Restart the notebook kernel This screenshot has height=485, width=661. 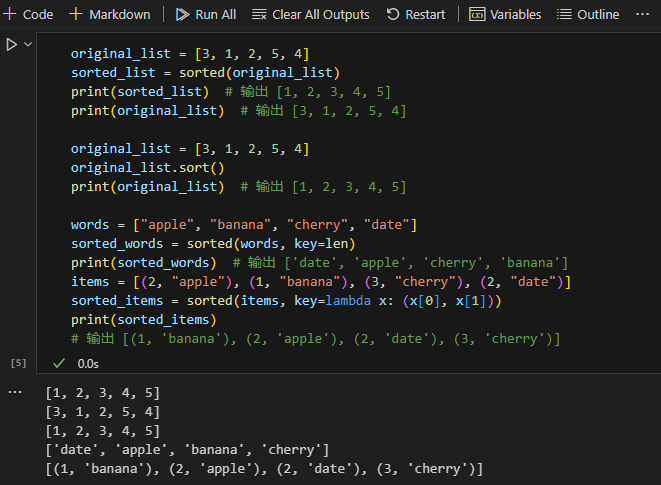(416, 14)
